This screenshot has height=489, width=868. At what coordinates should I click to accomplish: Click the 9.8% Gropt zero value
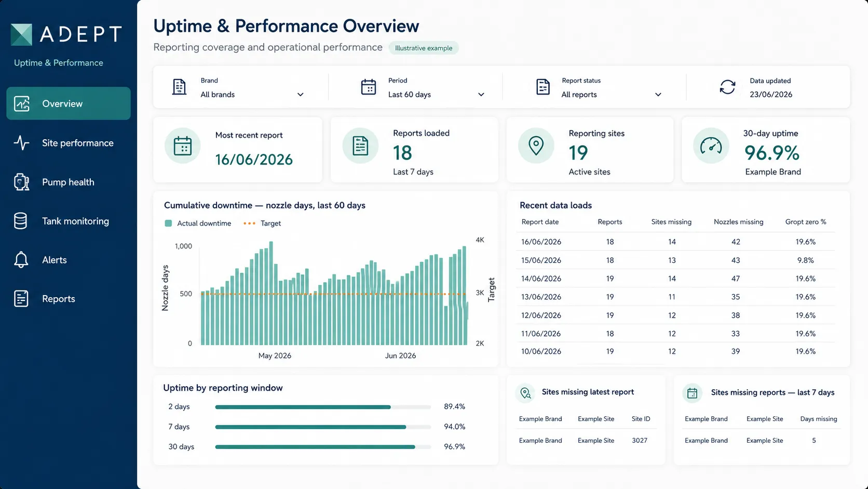click(x=806, y=260)
